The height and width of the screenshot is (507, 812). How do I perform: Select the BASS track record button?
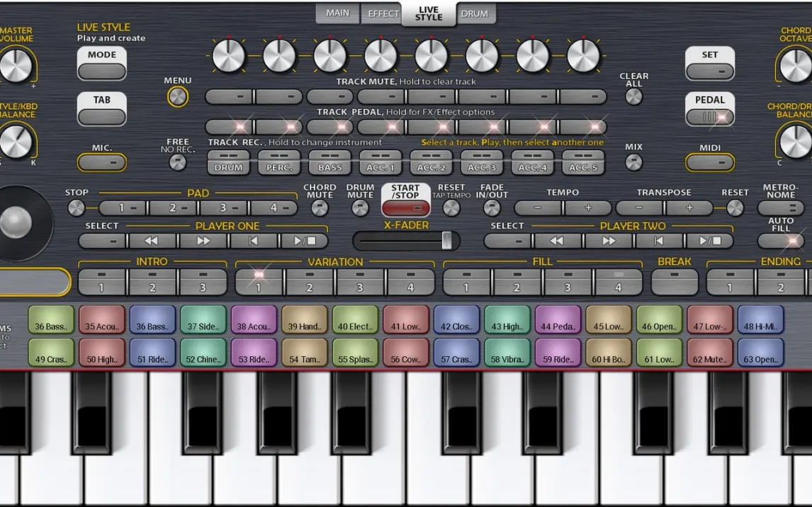coord(329,162)
